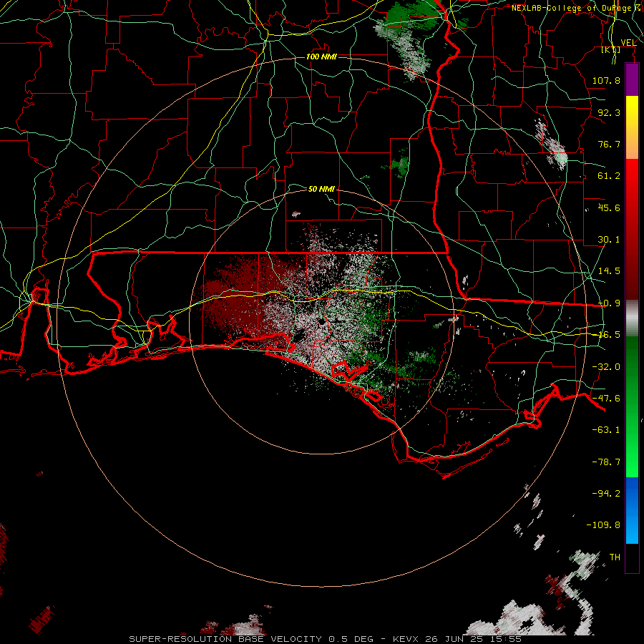The width and height of the screenshot is (644, 644).
Task: Click the 107.8 velocity scale value
Action: (606, 80)
